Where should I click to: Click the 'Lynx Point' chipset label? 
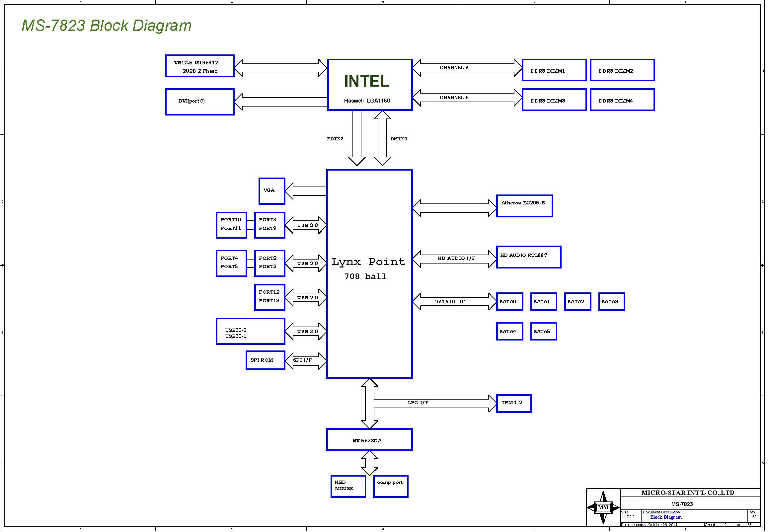368,262
